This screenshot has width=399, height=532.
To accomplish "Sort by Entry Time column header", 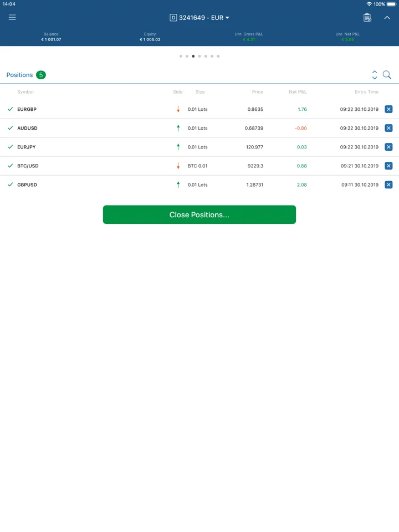I will pyautogui.click(x=366, y=91).
